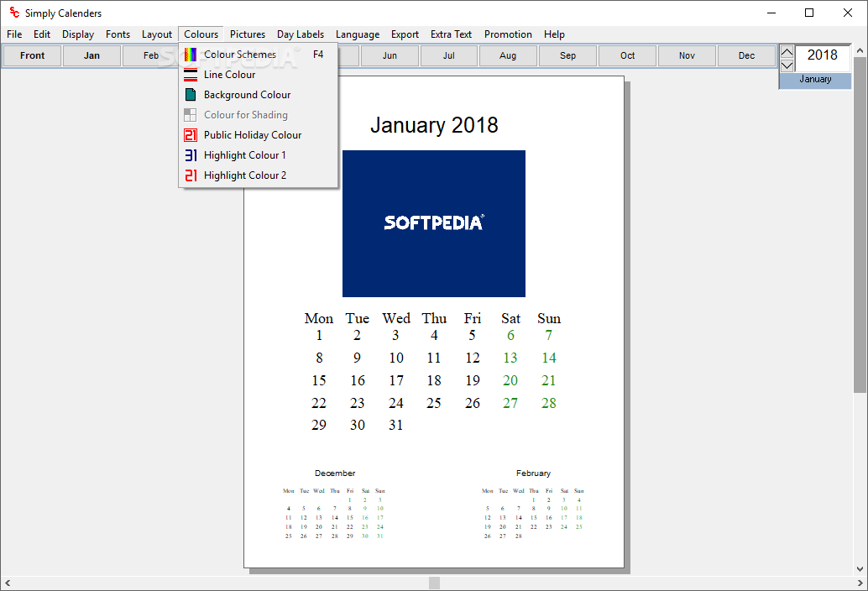Image resolution: width=868 pixels, height=591 pixels.
Task: Go to the Aug month button
Action: (x=508, y=55)
